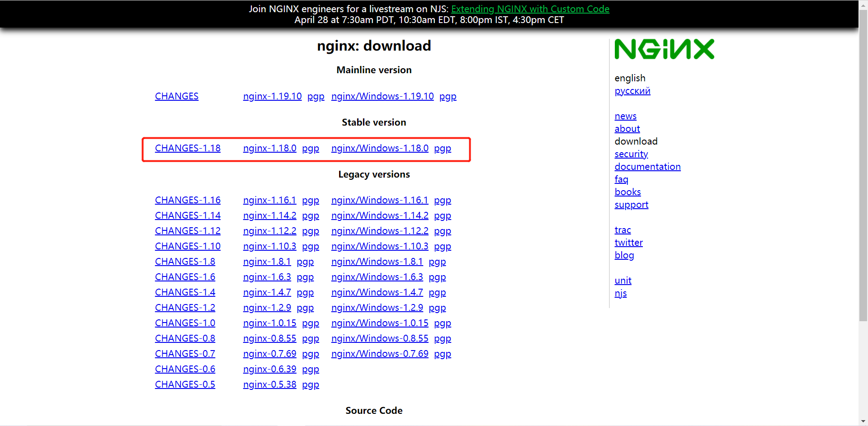Download nginx-1.6.3
Viewport: 868px width, 426px height.
pos(267,277)
